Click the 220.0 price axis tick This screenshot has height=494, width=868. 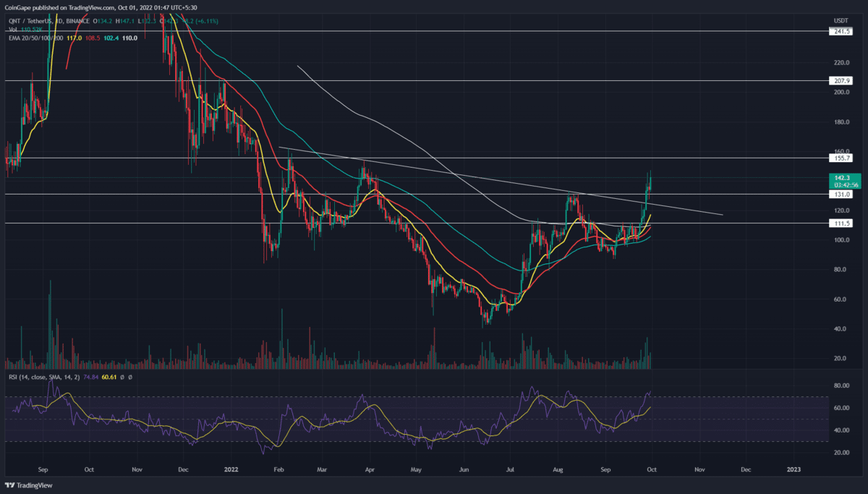[841, 63]
